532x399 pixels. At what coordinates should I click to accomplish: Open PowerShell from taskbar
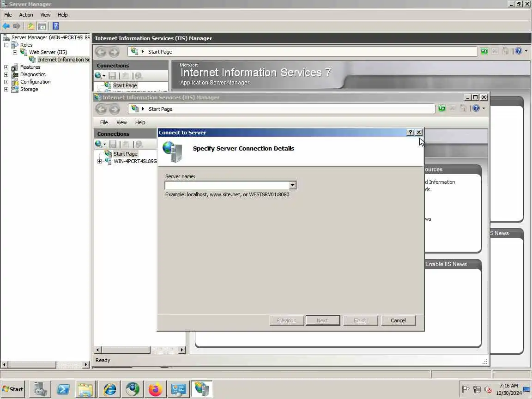click(x=63, y=389)
